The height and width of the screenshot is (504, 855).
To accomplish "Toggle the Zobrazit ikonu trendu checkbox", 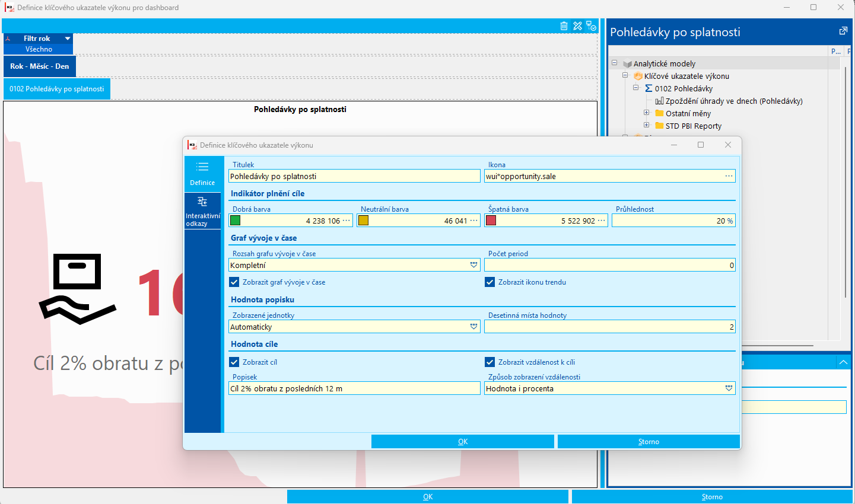I will click(490, 282).
